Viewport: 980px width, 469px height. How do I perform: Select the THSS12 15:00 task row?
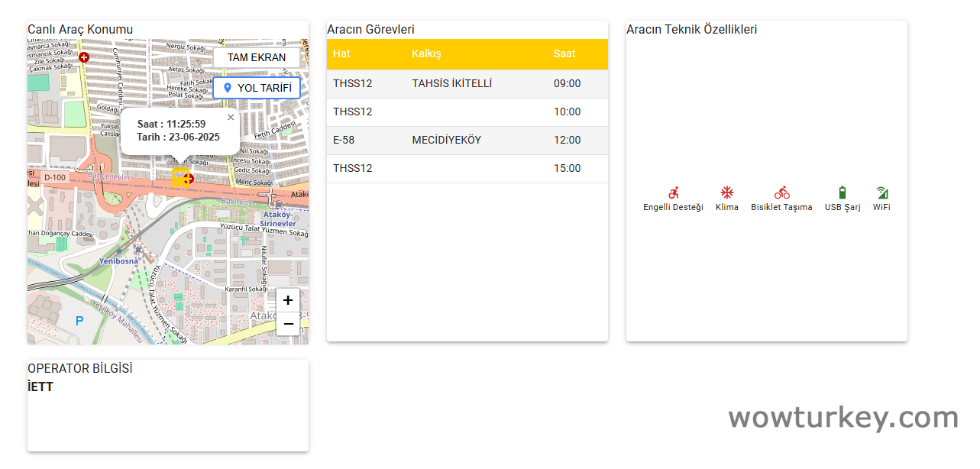pyautogui.click(x=467, y=169)
